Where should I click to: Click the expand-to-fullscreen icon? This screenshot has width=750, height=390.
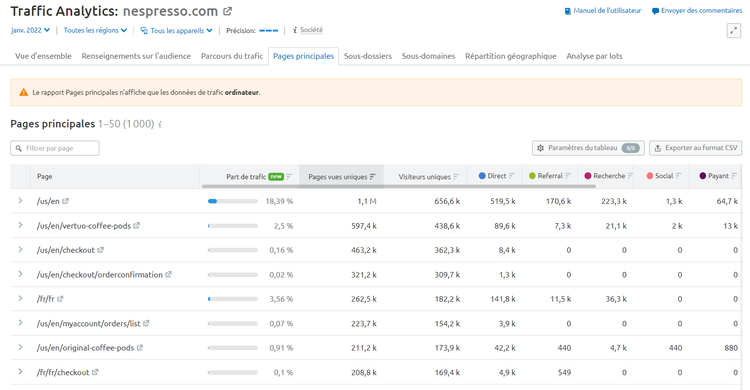[x=734, y=31]
